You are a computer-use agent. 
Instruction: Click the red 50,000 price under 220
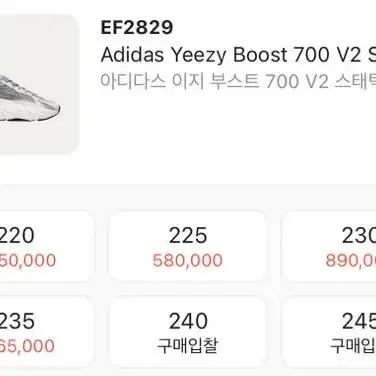pos(28,260)
